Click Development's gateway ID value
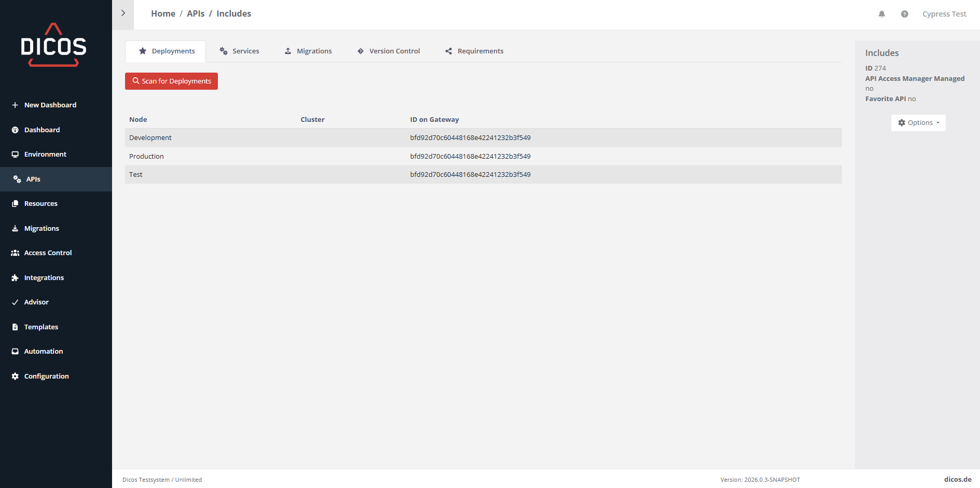Viewport: 980px width, 488px height. [470, 138]
